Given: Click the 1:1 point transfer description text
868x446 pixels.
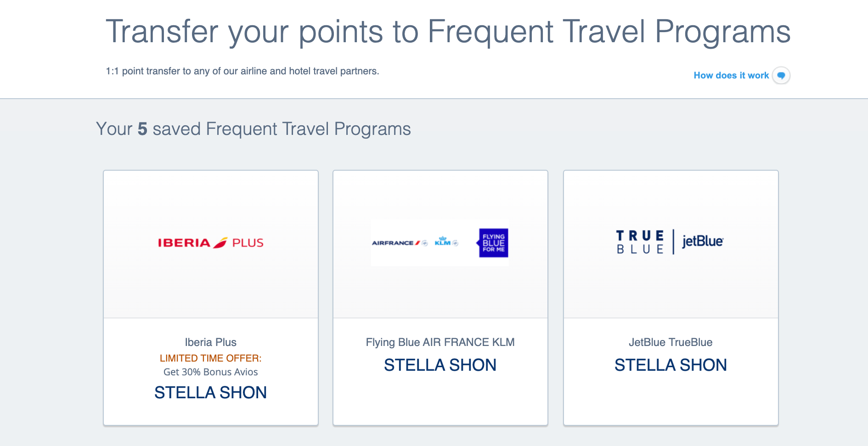Looking at the screenshot, I should click(x=242, y=71).
